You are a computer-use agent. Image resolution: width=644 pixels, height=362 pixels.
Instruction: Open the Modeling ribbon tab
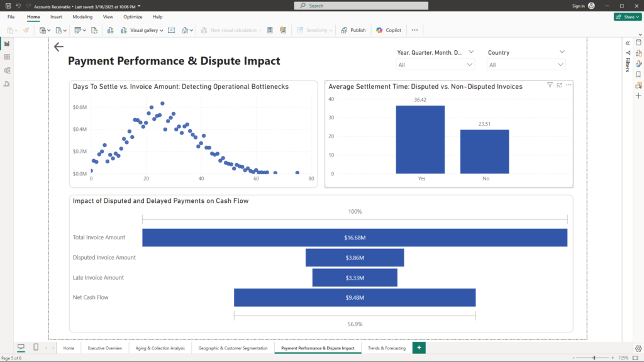click(x=82, y=17)
